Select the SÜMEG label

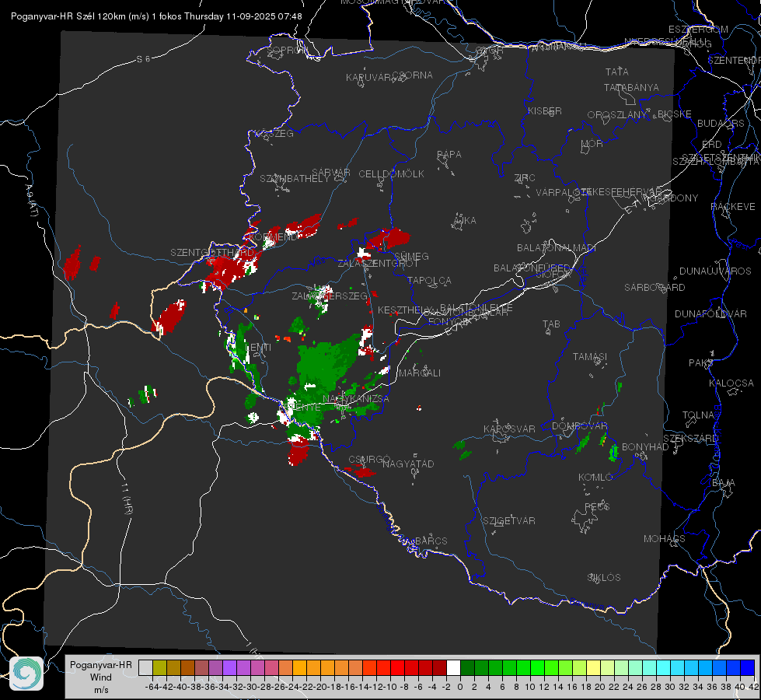point(411,256)
